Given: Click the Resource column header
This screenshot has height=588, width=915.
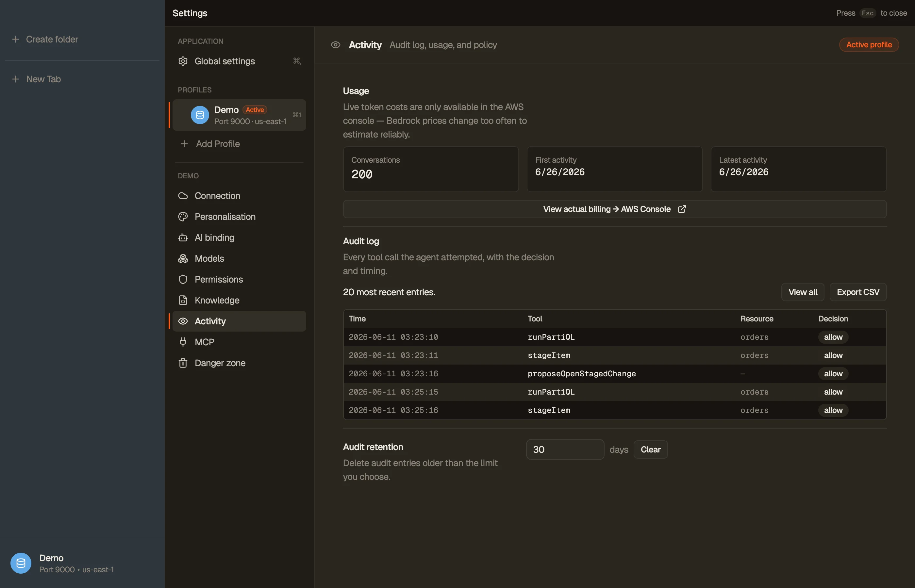Looking at the screenshot, I should point(757,319).
